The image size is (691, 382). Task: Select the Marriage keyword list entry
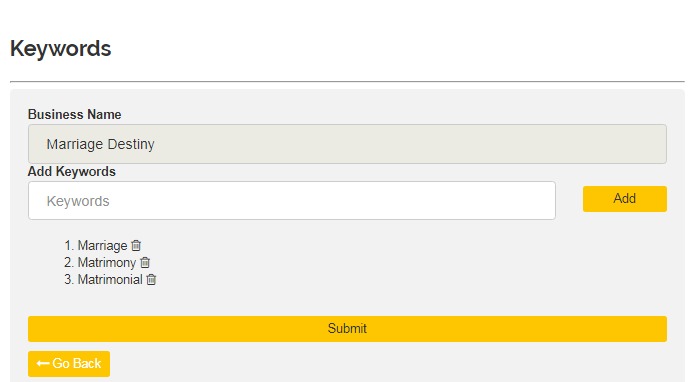click(x=102, y=245)
